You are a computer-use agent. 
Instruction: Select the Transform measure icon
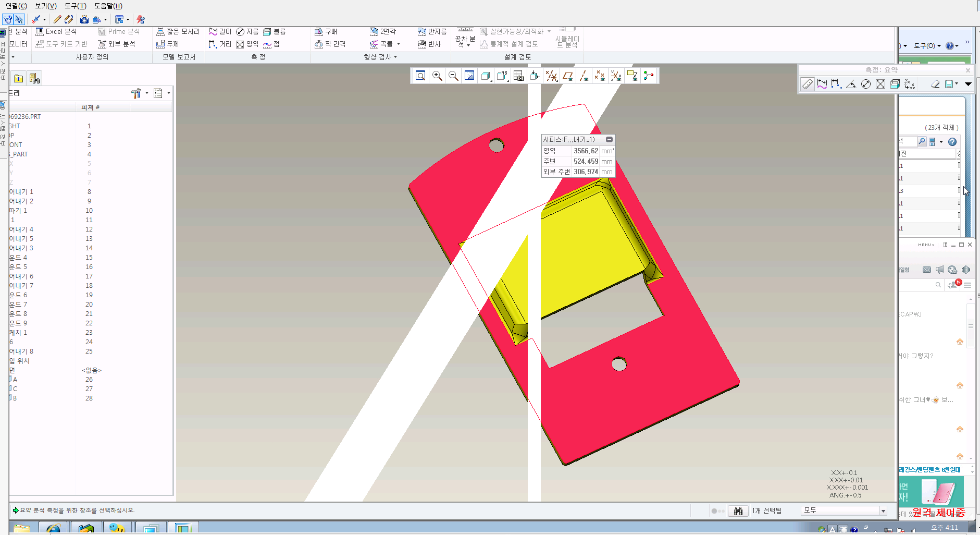tap(910, 84)
